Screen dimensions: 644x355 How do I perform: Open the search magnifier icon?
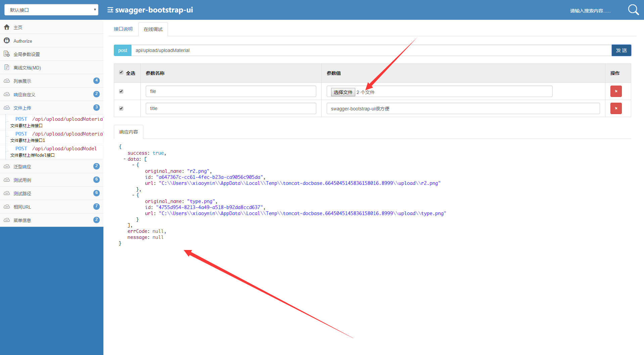(633, 9)
